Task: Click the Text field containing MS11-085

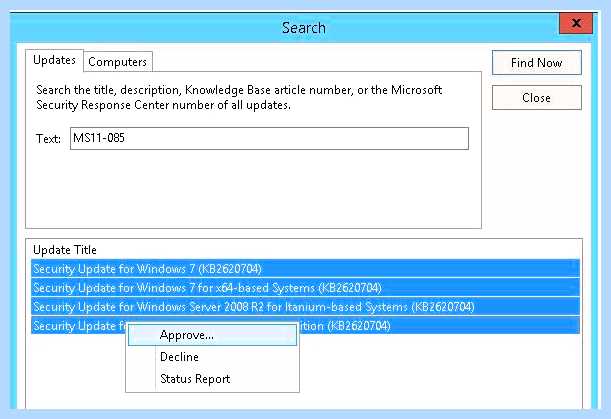Action: pos(269,138)
